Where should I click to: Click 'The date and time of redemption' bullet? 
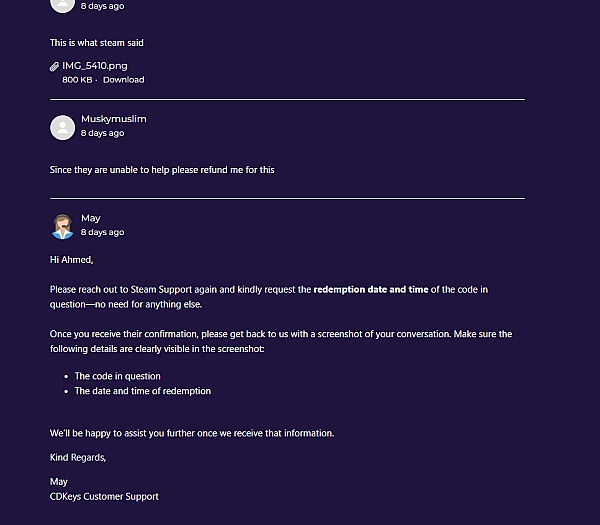[142, 391]
